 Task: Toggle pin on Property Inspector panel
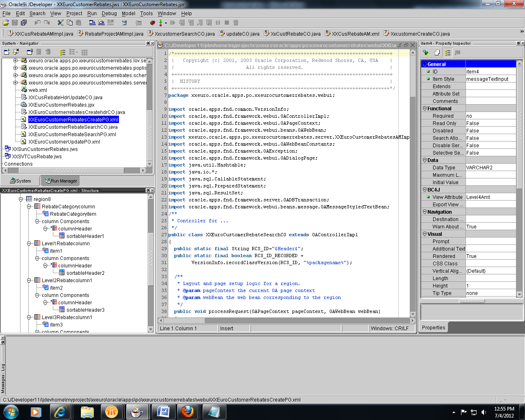coord(518,43)
